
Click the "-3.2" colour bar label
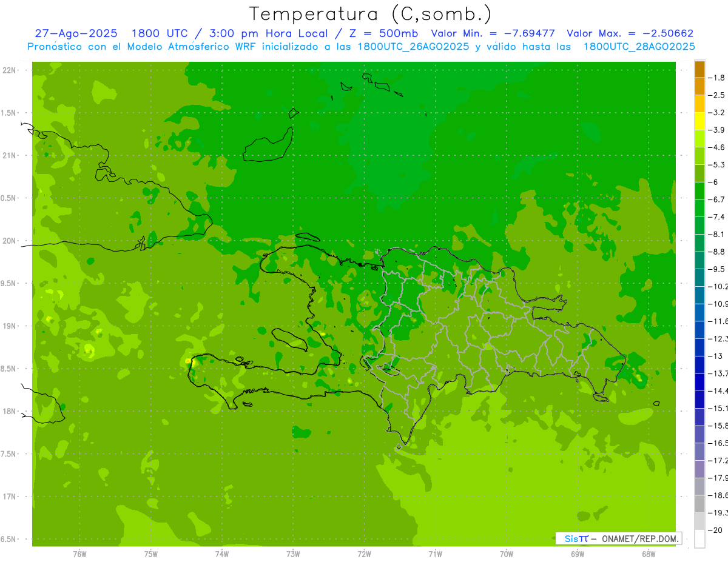coord(717,113)
